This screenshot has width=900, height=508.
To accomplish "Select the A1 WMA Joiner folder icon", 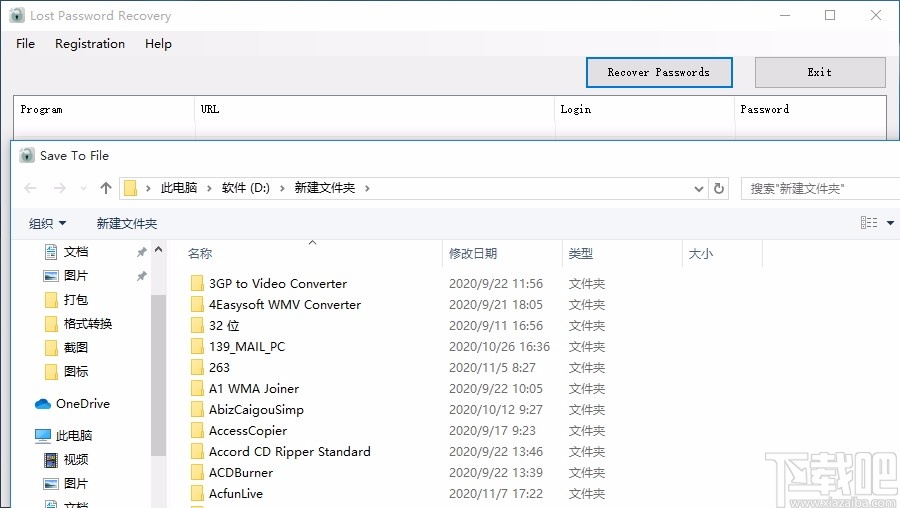I will (x=197, y=389).
